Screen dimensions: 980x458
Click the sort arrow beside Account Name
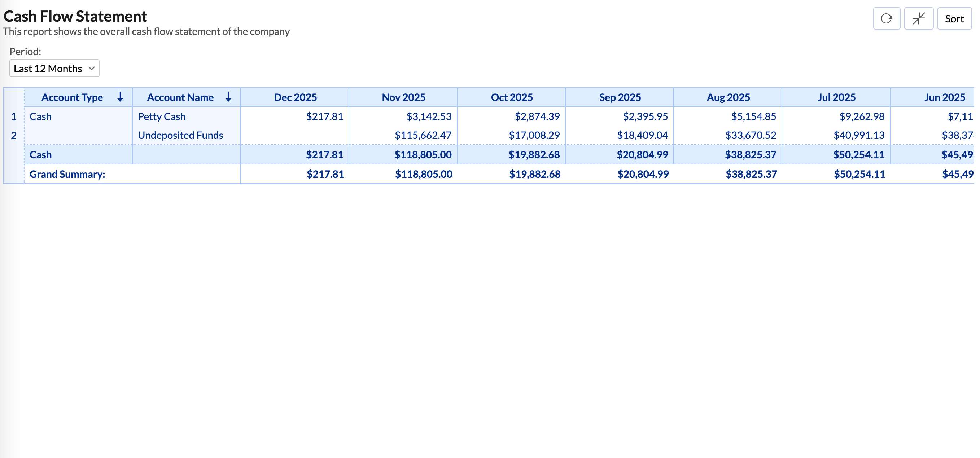pyautogui.click(x=228, y=97)
